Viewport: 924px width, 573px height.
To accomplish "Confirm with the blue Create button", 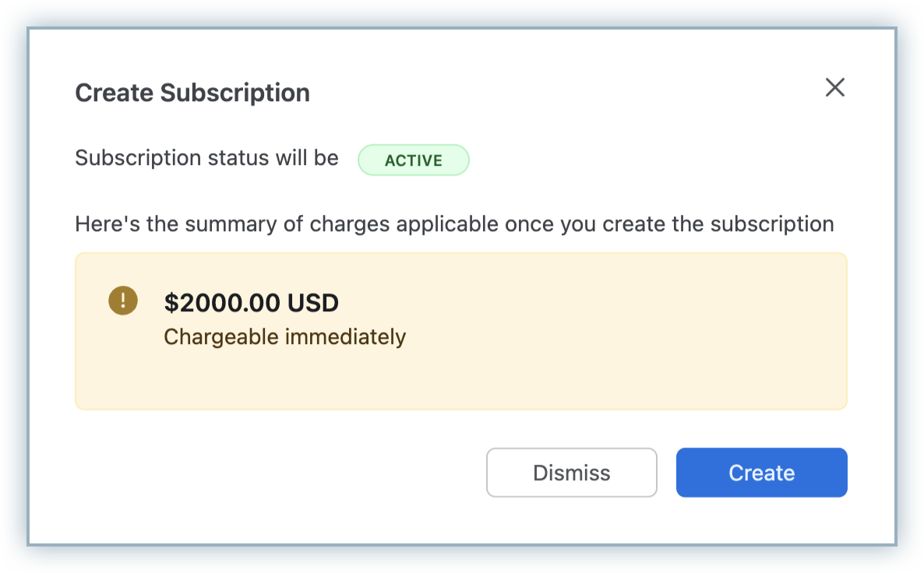I will (x=761, y=473).
